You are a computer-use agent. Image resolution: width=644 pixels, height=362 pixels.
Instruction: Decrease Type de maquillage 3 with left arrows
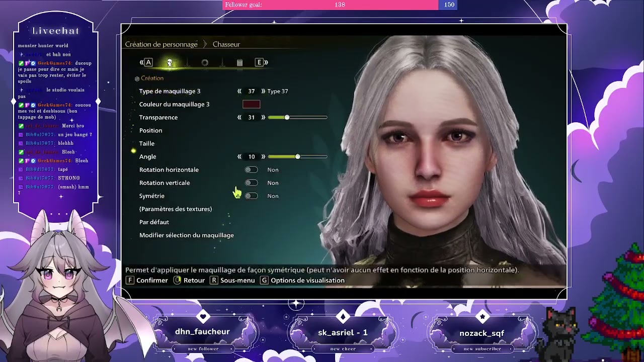click(x=239, y=91)
